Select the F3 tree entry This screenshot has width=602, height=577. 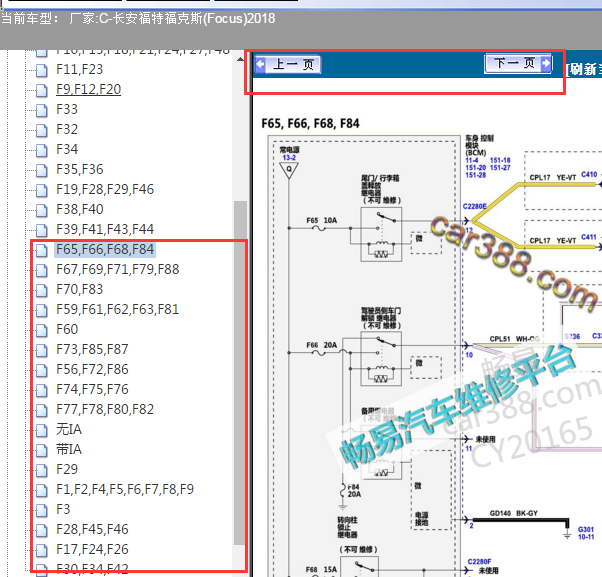(x=63, y=509)
